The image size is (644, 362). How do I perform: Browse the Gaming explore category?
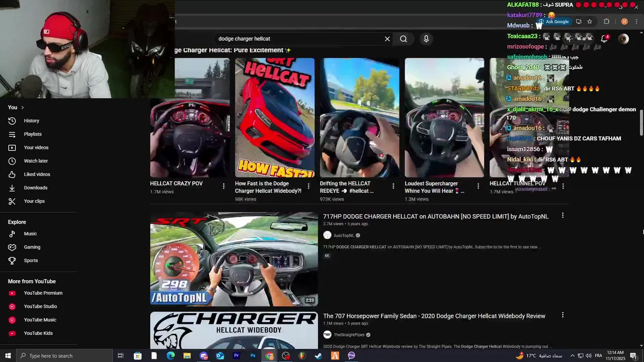[32, 247]
